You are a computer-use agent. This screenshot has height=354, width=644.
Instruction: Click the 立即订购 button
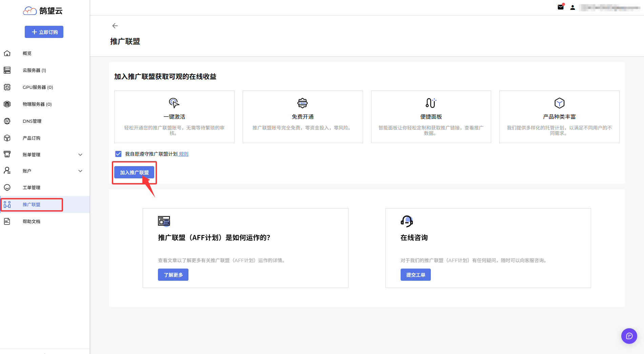44,32
